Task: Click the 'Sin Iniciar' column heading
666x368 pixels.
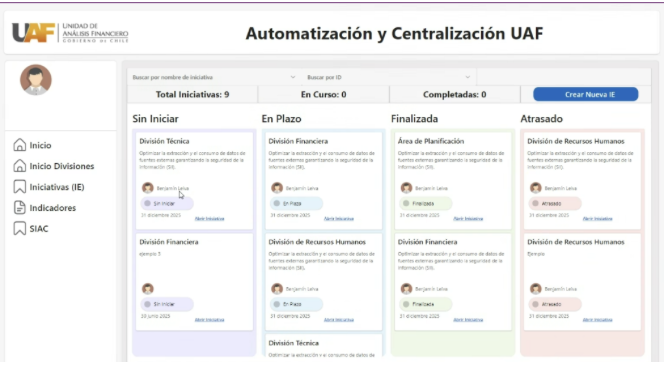Action: click(155, 119)
